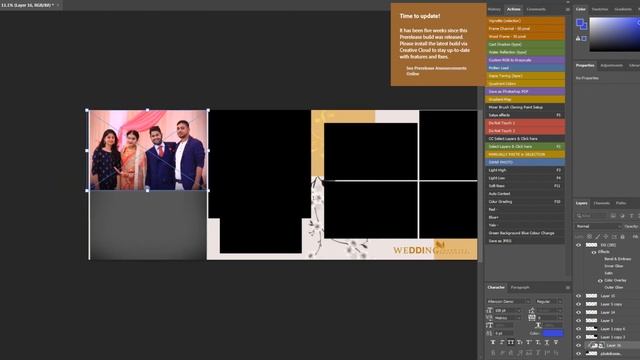
Task: Open the tracking dropdown in Character panel
Action: [551, 318]
